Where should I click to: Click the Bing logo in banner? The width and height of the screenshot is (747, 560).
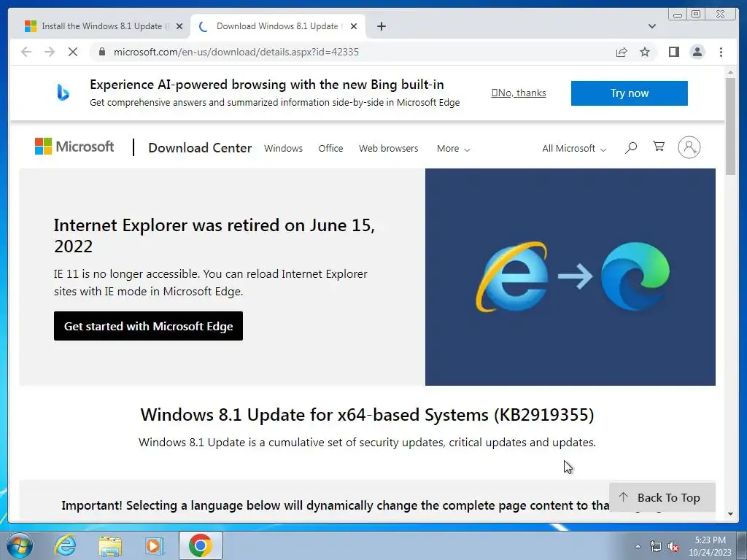(63, 92)
